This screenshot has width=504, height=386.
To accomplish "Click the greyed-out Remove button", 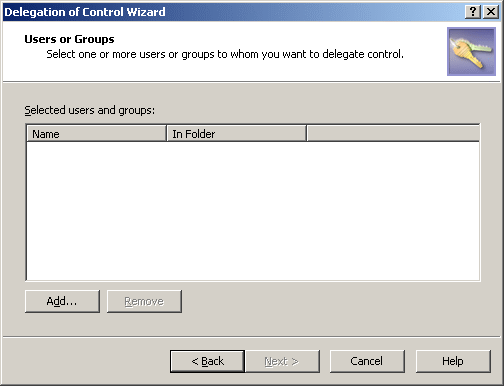I will pos(144,301).
